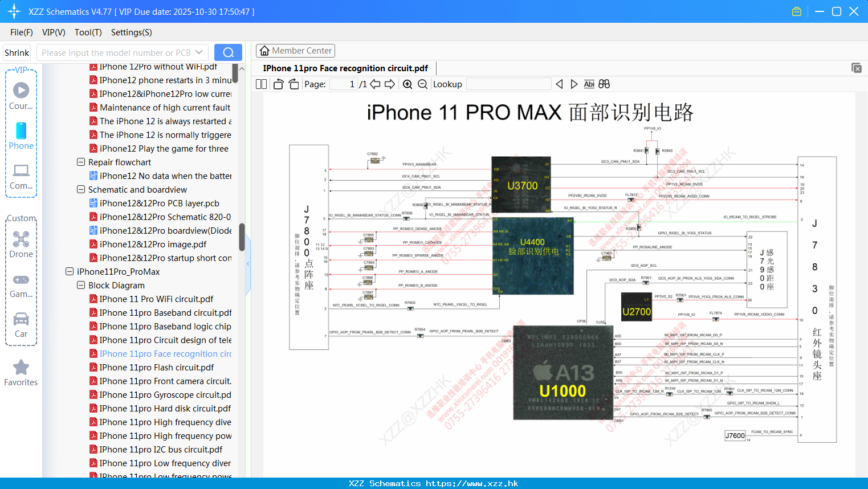Click the Shrink button

pyautogui.click(x=17, y=52)
